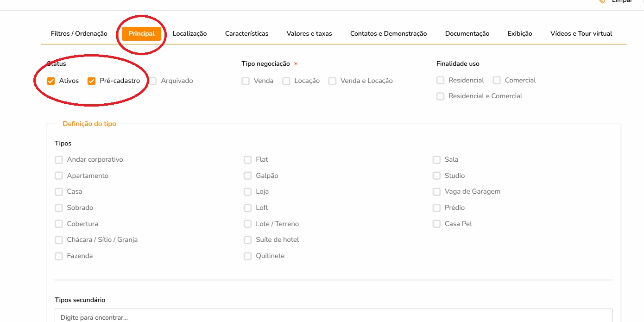Open the Documentação tab

coord(467,33)
